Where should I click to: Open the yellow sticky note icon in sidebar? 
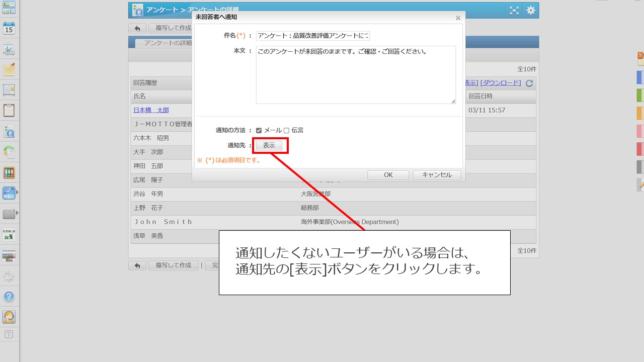coord(9,69)
